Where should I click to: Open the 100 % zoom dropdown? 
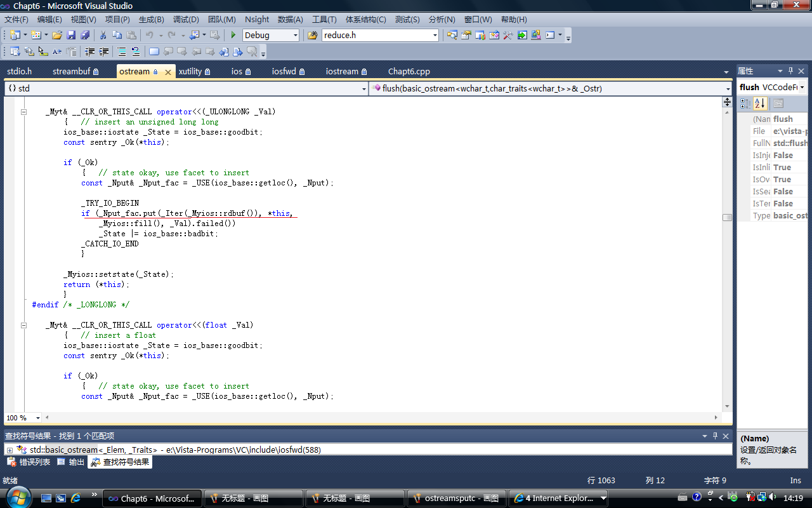coord(38,418)
